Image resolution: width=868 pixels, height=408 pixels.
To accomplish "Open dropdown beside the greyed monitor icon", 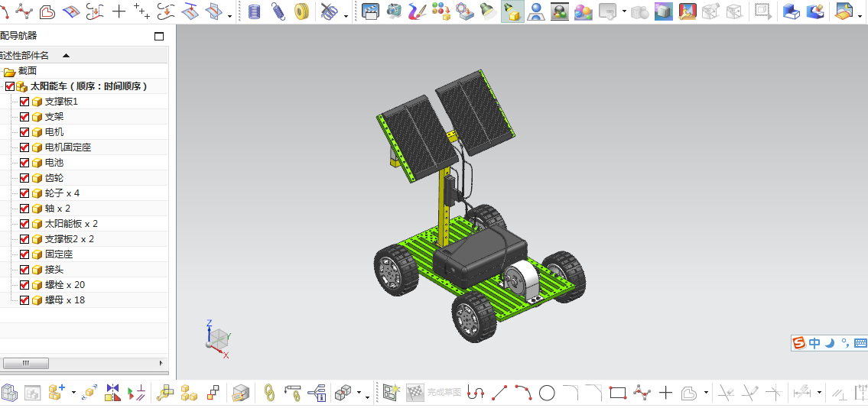I will pos(624,11).
